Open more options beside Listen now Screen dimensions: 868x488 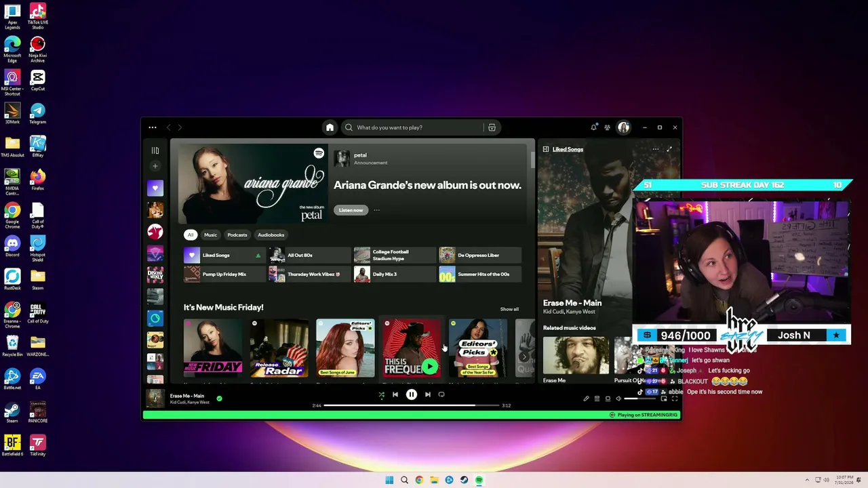tap(377, 210)
